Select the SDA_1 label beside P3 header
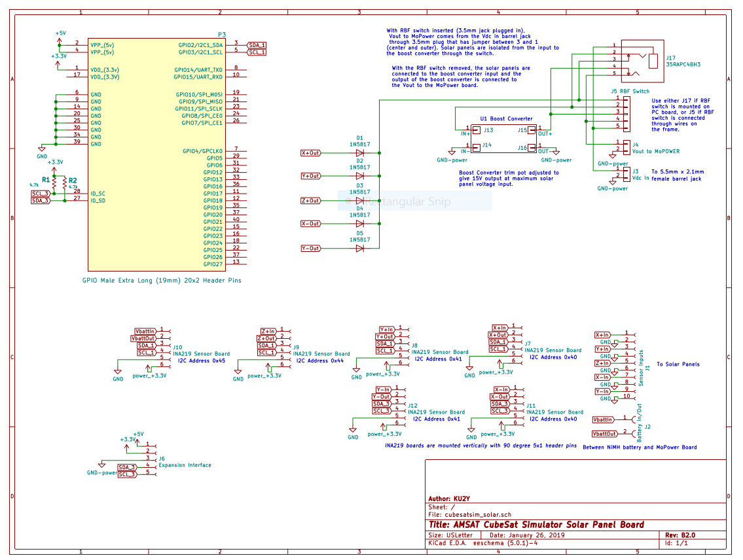Image resolution: width=743 pixels, height=560 pixels. (256, 44)
